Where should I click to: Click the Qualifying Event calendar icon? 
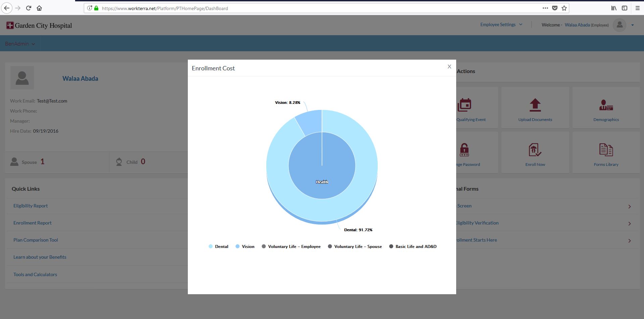[x=465, y=105]
